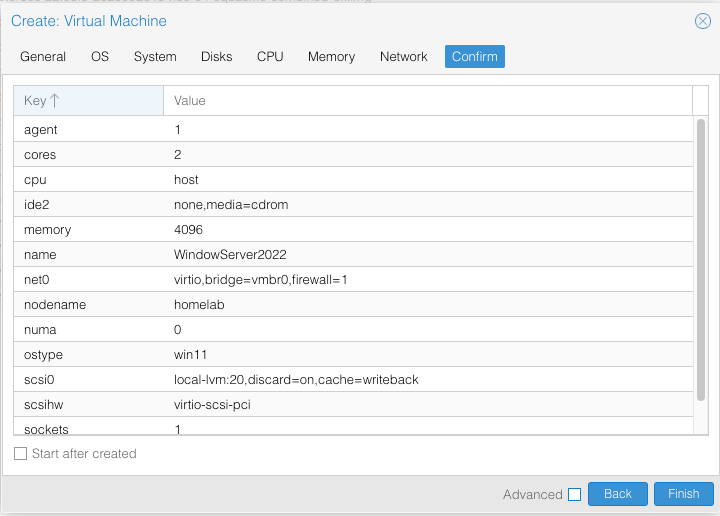Click the scsihw value 'virtio-scsi-pci'

(212, 405)
